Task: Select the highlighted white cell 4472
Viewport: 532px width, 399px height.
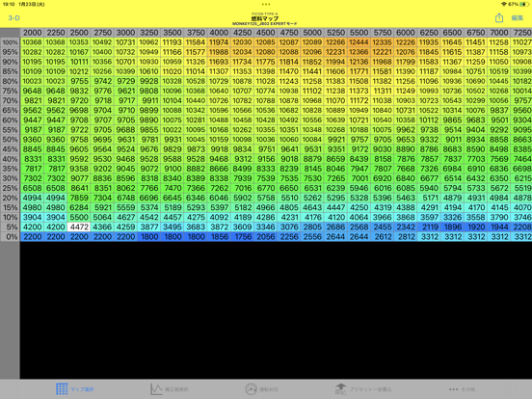Action: (x=79, y=227)
